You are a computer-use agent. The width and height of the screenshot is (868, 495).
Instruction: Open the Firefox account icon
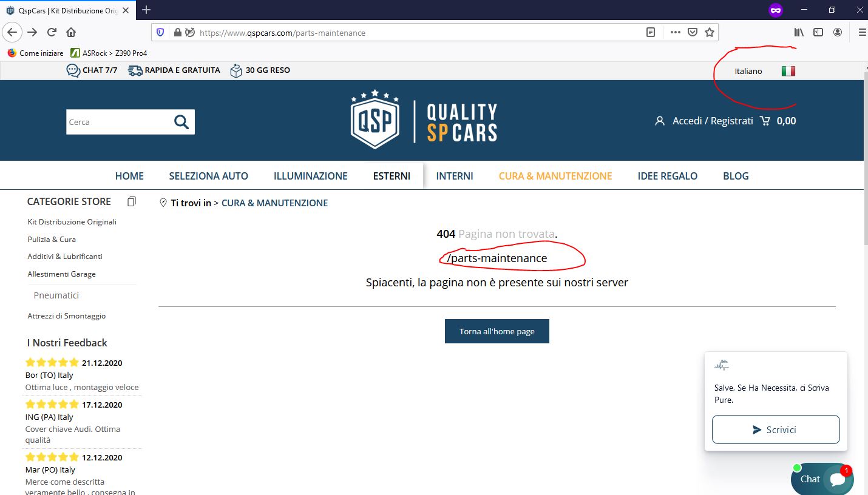point(838,33)
